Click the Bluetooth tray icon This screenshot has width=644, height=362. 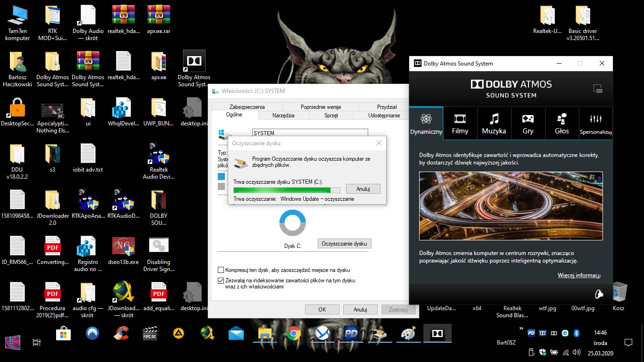(576, 333)
